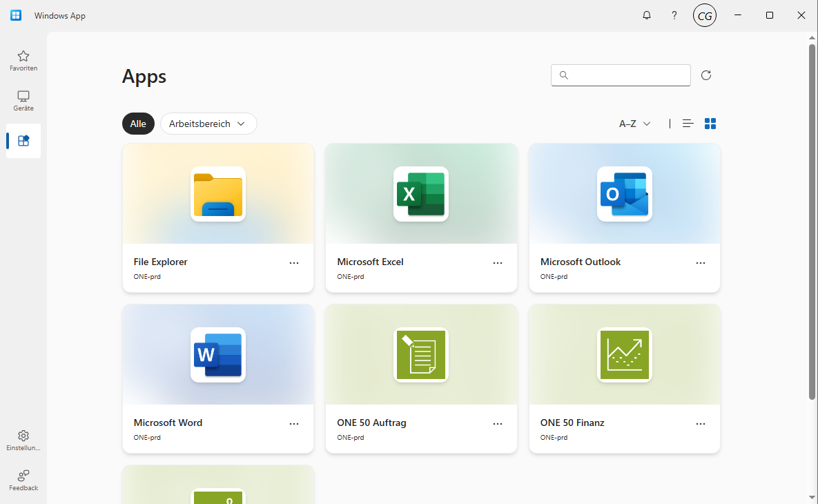818x504 pixels.
Task: Switch to list view layout
Action: 688,124
